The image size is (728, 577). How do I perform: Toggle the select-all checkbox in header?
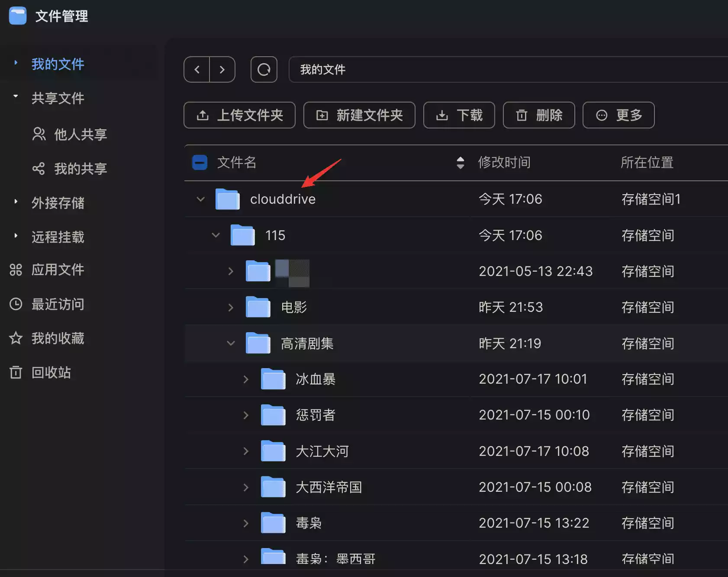(200, 163)
